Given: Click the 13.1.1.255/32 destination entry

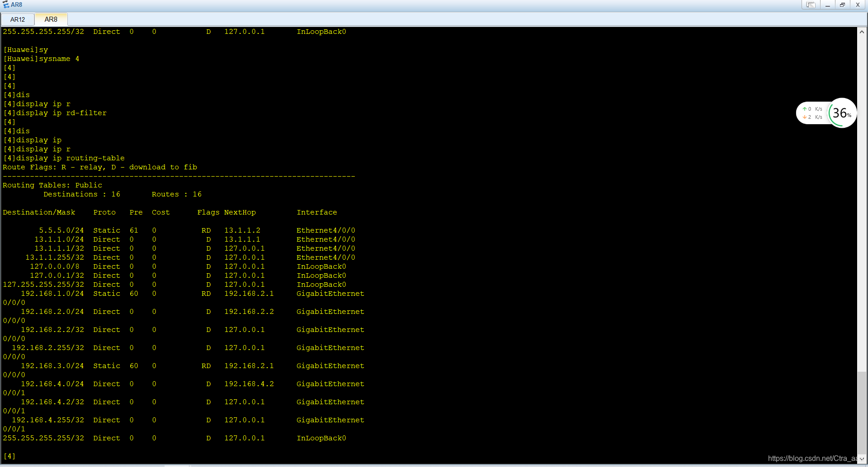Looking at the screenshot, I should (55, 257).
